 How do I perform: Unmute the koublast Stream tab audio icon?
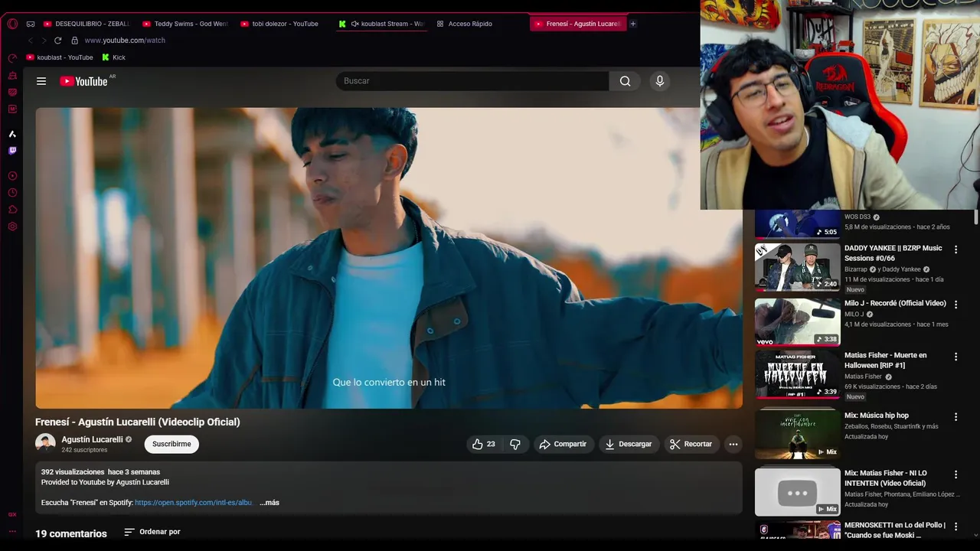(354, 24)
